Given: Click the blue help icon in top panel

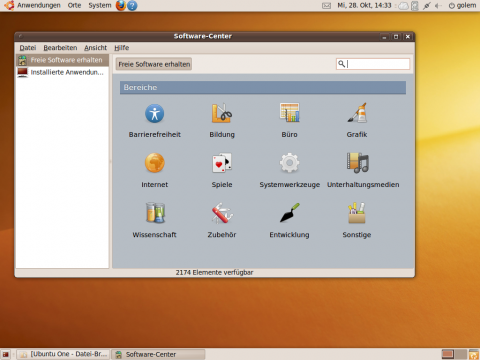Looking at the screenshot, I should point(132,6).
